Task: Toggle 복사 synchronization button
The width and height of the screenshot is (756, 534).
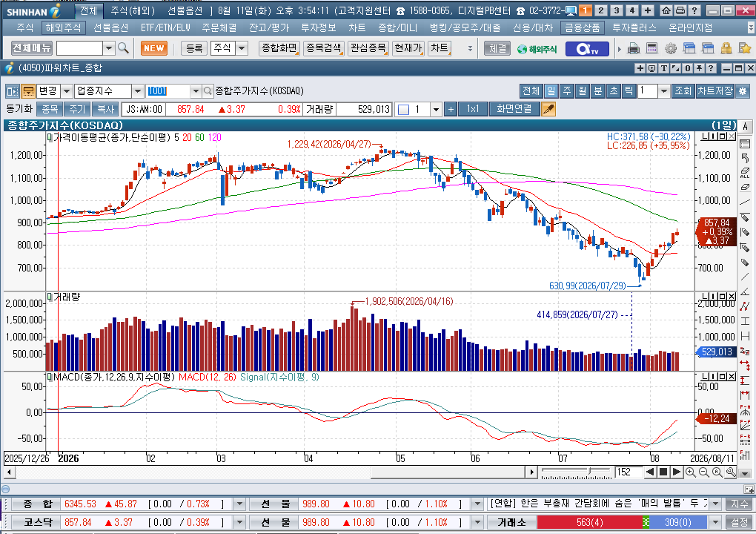Action: pyautogui.click(x=105, y=110)
